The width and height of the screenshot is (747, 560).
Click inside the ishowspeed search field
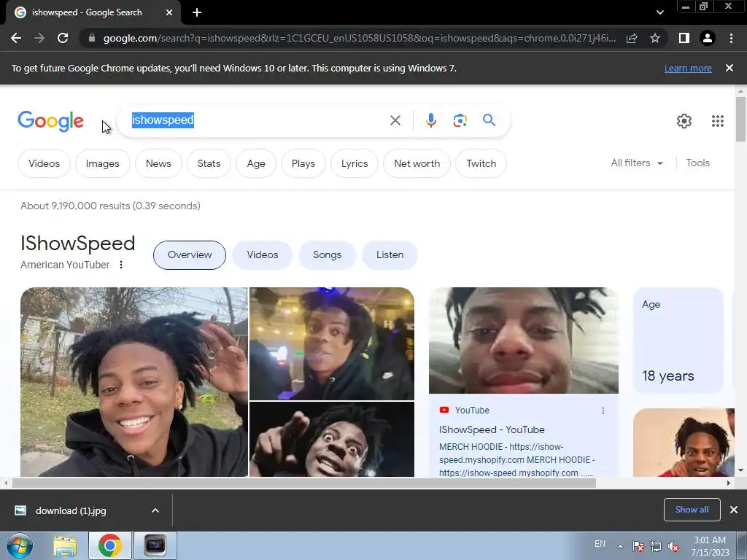pyautogui.click(x=258, y=120)
